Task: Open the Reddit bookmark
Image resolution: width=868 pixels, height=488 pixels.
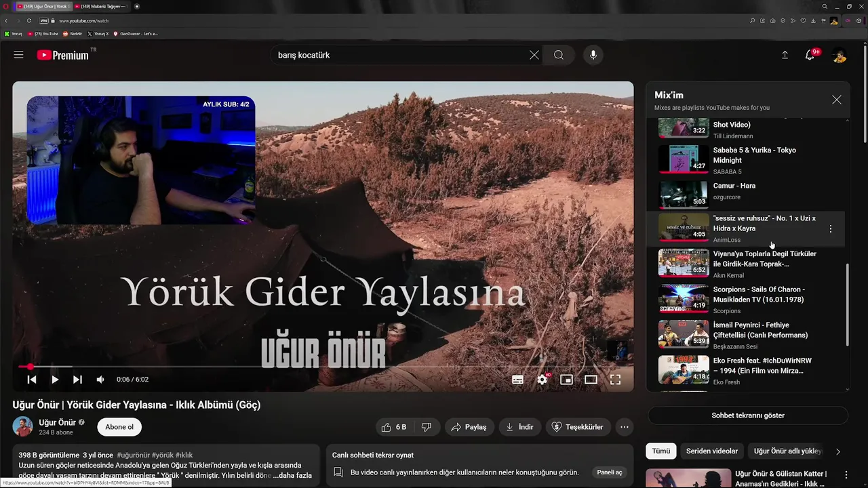Action: tap(73, 33)
